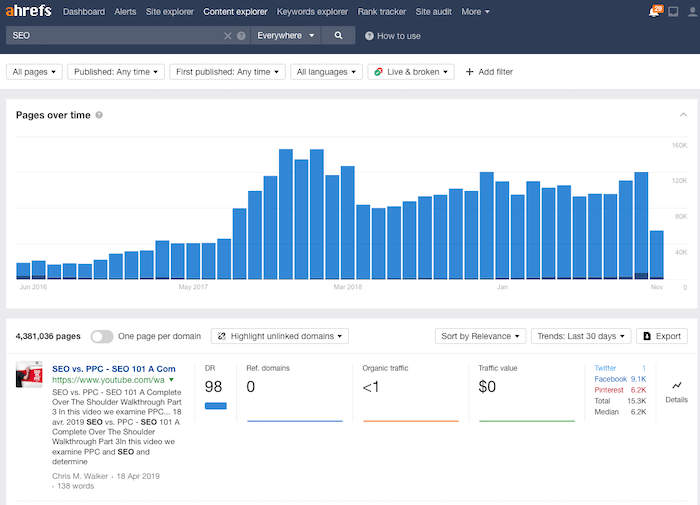Click the last short bar at Nov
The width and height of the screenshot is (700, 505).
click(x=657, y=255)
